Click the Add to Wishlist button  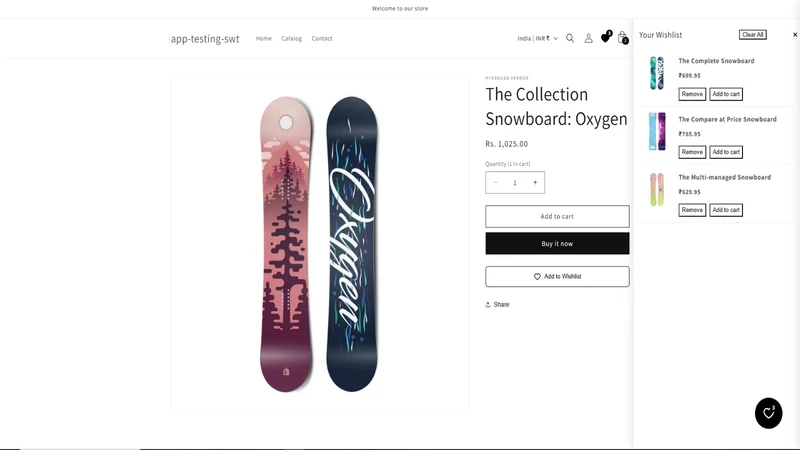point(557,277)
